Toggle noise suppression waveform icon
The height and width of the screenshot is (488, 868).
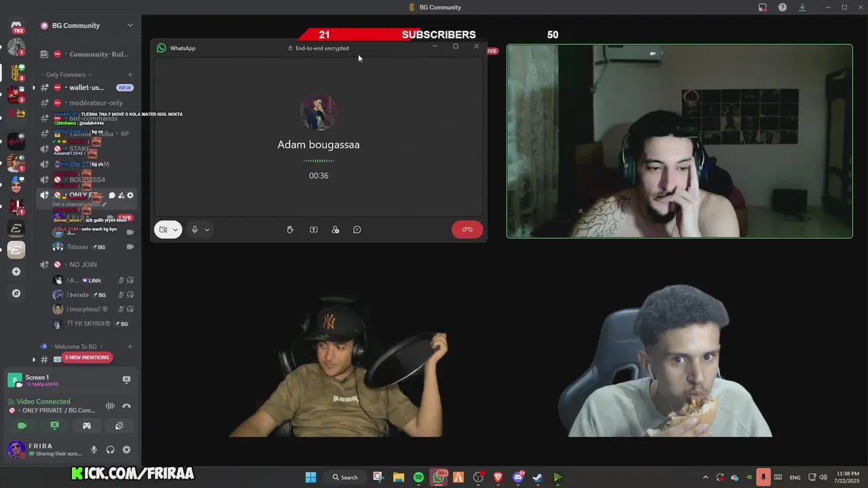pyautogui.click(x=110, y=406)
